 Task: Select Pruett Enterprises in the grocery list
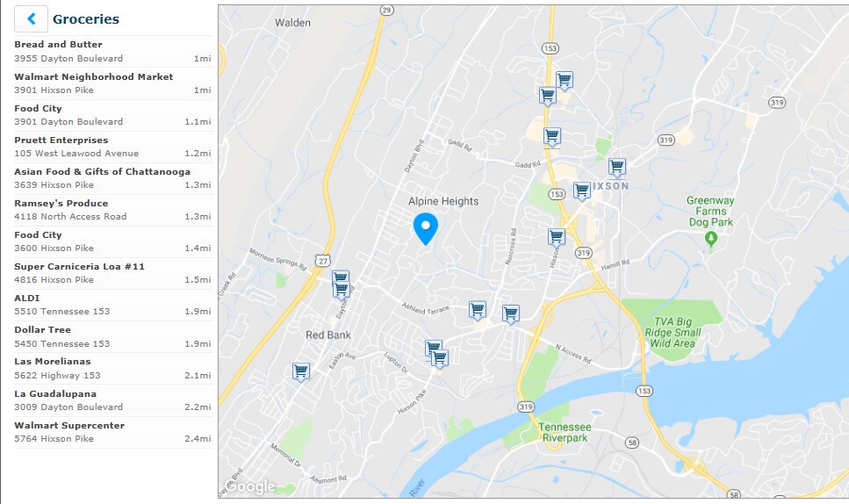point(113,147)
